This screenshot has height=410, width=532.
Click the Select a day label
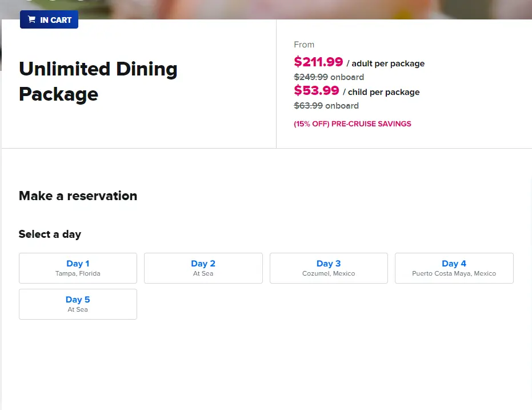50,234
